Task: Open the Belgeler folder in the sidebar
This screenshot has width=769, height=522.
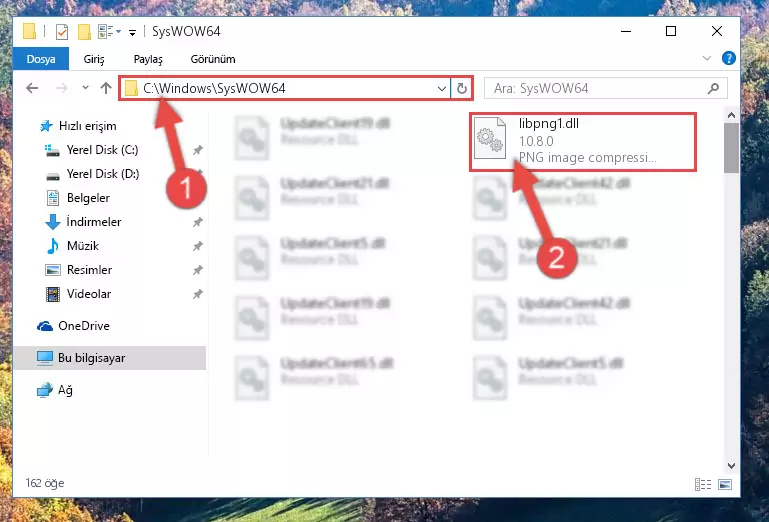Action: [77, 198]
